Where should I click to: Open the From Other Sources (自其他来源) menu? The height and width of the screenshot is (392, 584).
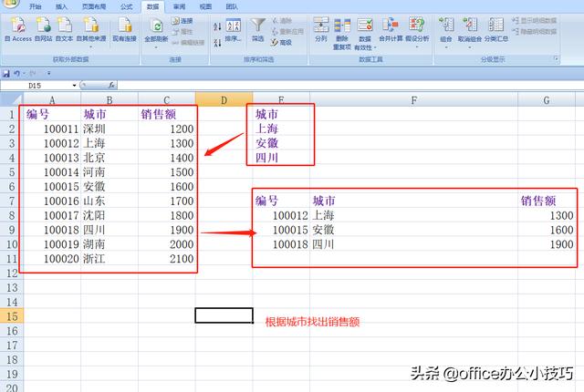click(x=91, y=32)
